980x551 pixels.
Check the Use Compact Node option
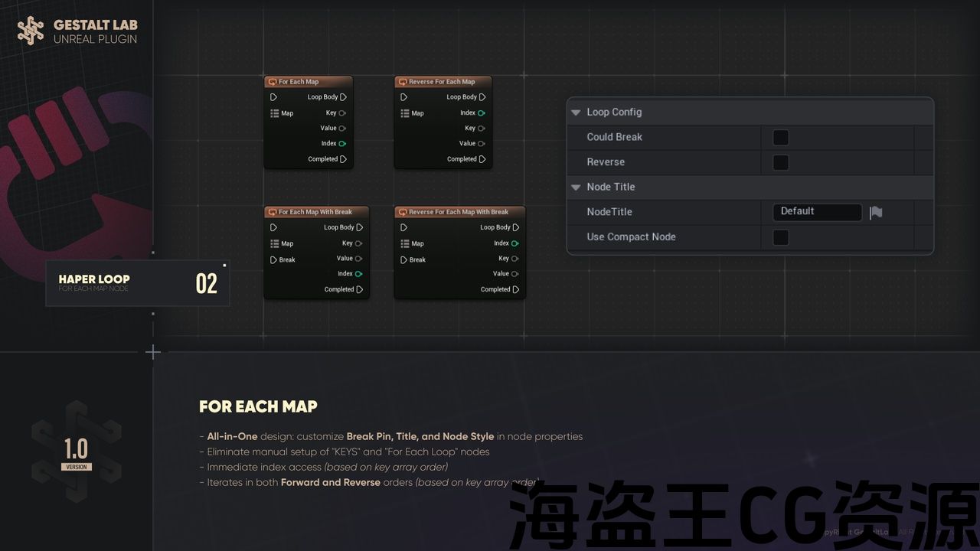click(x=780, y=237)
